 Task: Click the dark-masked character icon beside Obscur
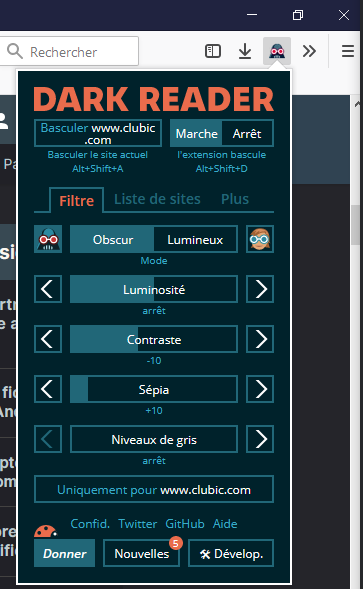click(48, 239)
